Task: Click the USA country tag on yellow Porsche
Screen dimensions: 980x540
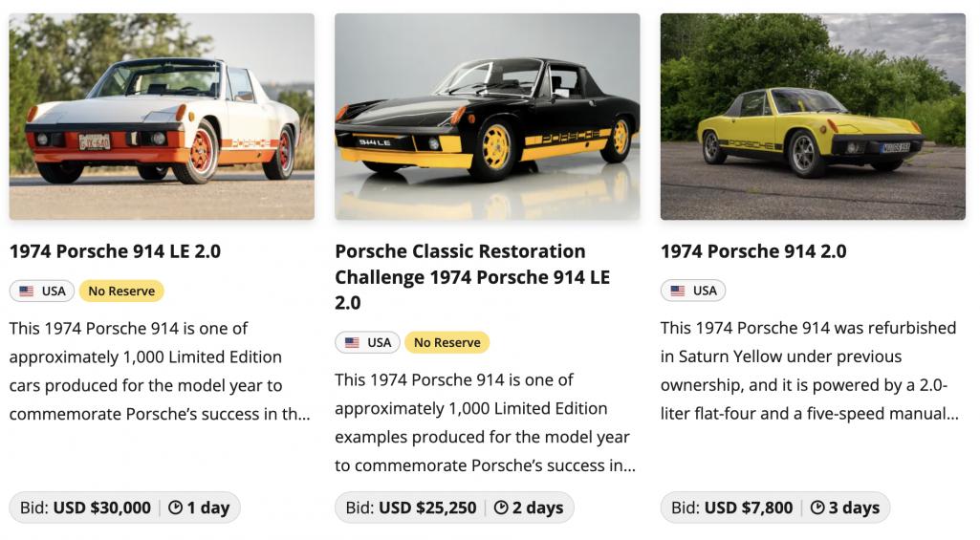Action: tap(693, 291)
